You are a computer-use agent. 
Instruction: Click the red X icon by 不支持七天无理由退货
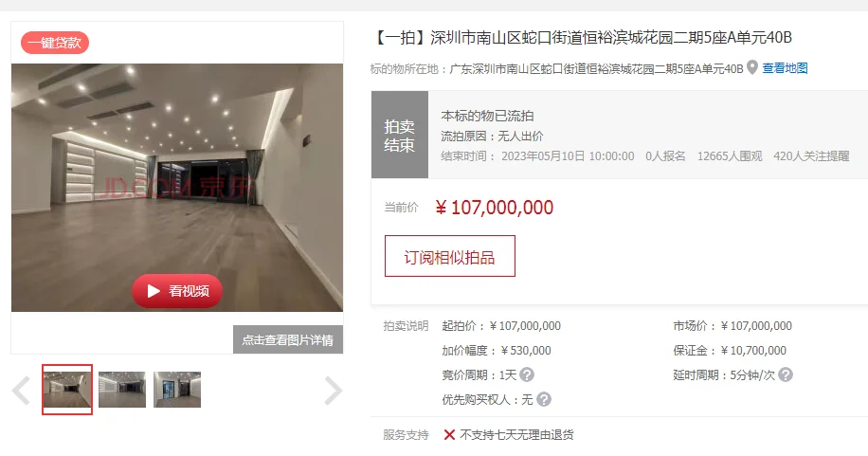coord(449,435)
